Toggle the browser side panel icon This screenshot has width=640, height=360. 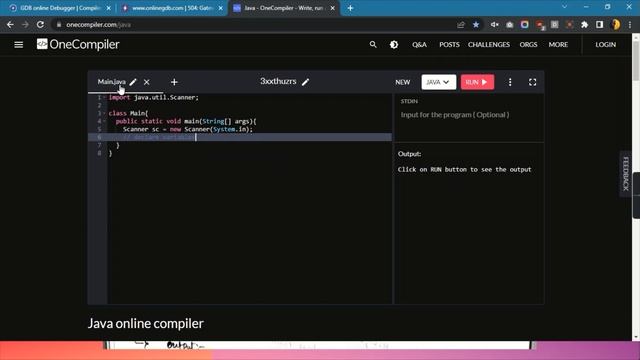(x=599, y=24)
